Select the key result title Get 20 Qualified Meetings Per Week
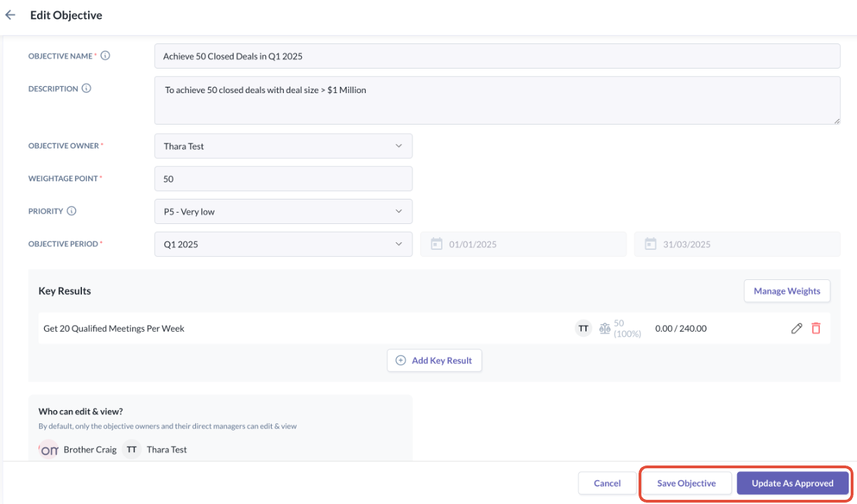The image size is (857, 504). 114,328
